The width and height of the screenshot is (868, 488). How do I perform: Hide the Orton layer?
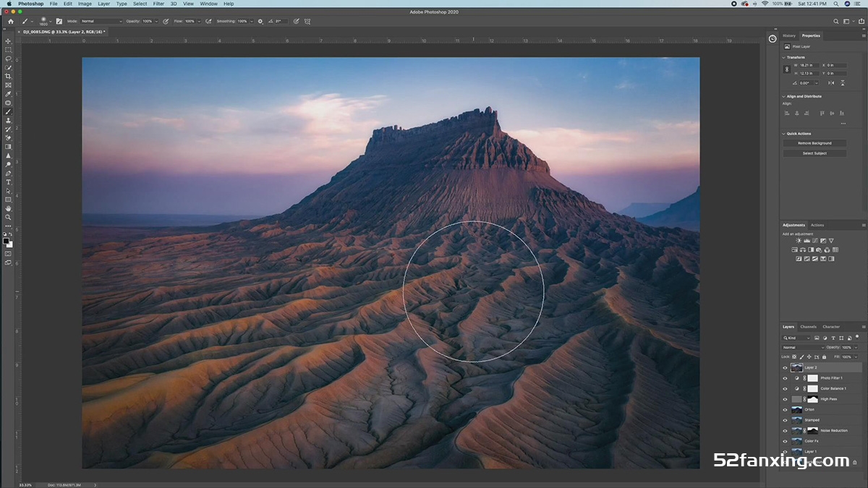coord(785,409)
